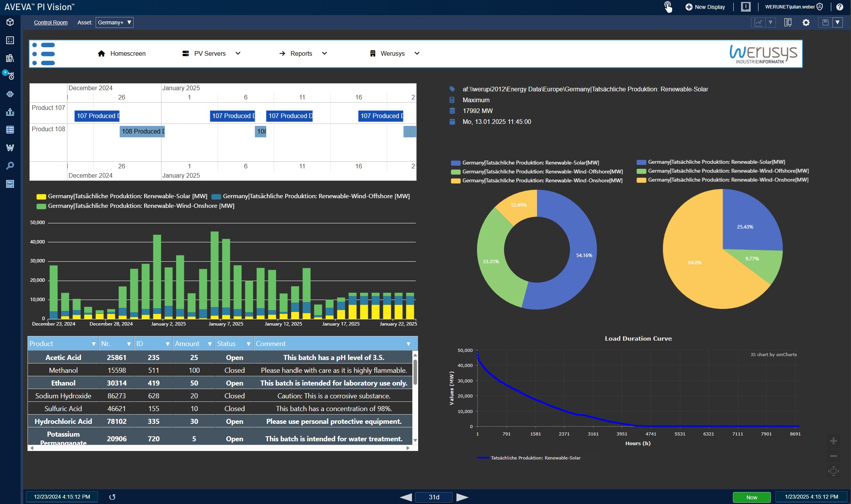The image size is (851, 504).
Task: Open the Assets cube icon in sidebar
Action: (x=10, y=22)
